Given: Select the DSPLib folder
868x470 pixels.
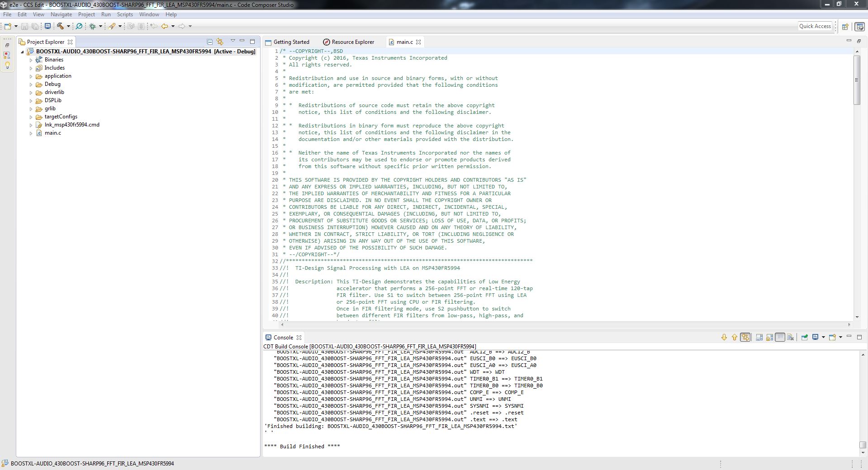Looking at the screenshot, I should tap(53, 100).
